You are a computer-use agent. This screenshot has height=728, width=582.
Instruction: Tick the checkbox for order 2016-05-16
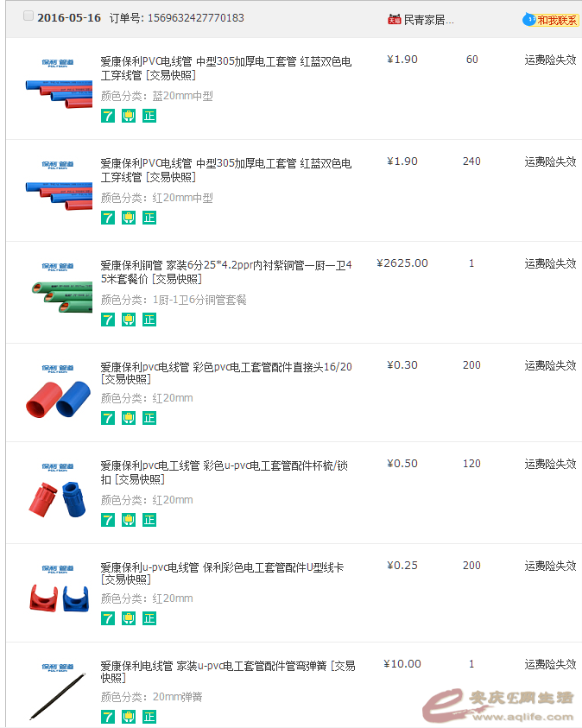[x=28, y=16]
